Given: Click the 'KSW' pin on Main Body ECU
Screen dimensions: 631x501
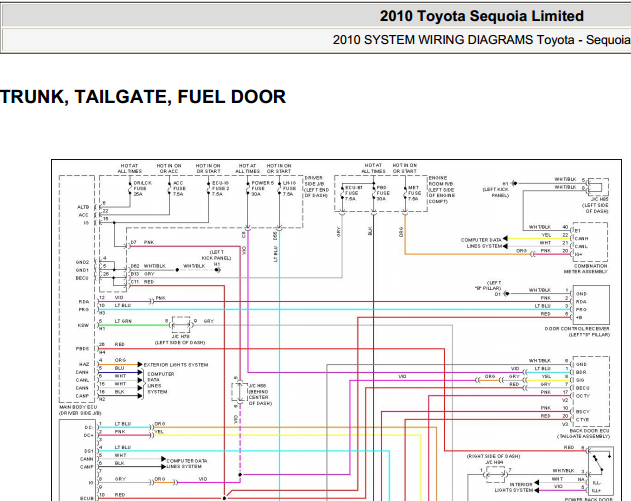Looking at the screenshot, I should (x=83, y=325).
